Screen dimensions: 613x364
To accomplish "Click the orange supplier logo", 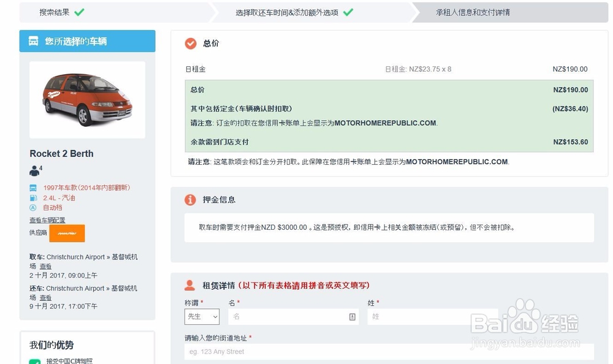I will (x=67, y=233).
